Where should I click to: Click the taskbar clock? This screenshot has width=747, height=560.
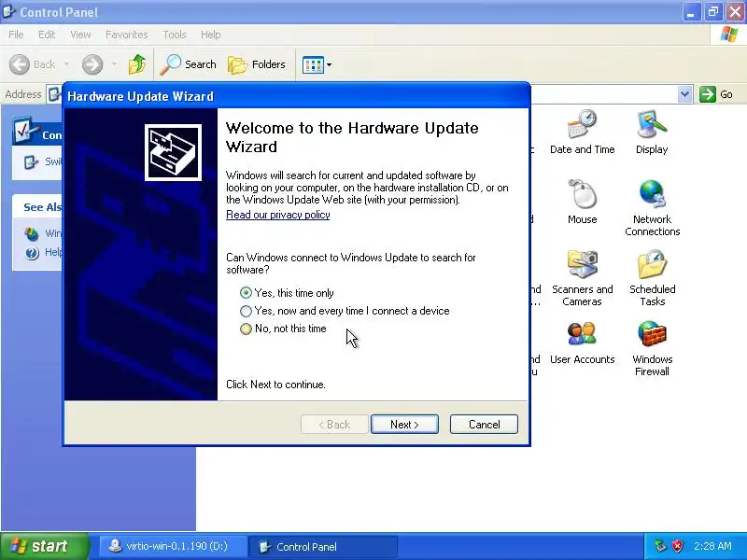point(712,546)
